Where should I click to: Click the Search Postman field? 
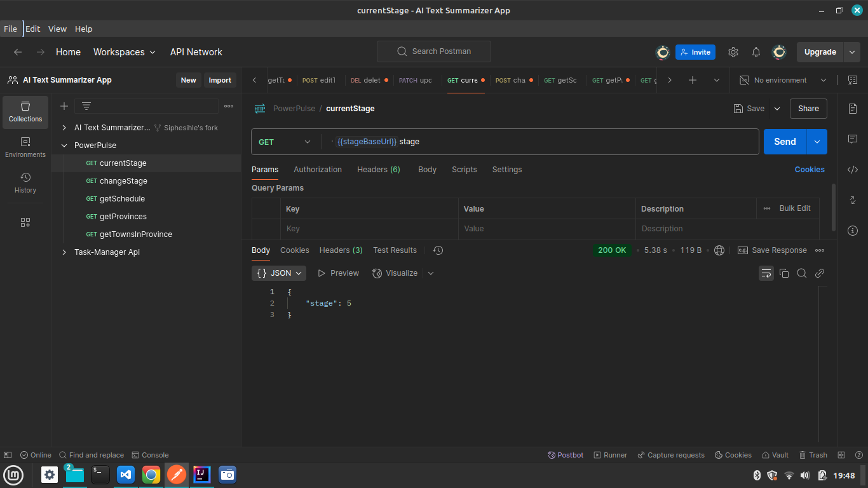click(434, 51)
